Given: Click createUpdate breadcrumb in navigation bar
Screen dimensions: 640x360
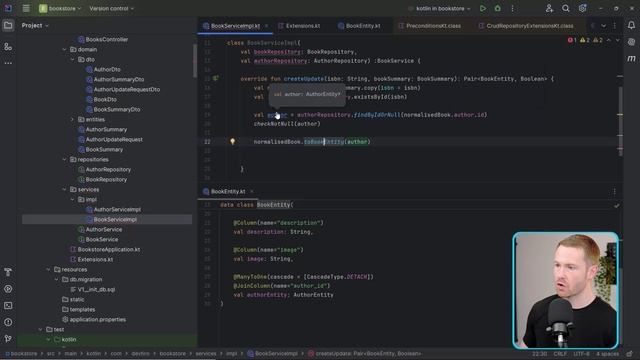Looking at the screenshot, I should [364, 354].
